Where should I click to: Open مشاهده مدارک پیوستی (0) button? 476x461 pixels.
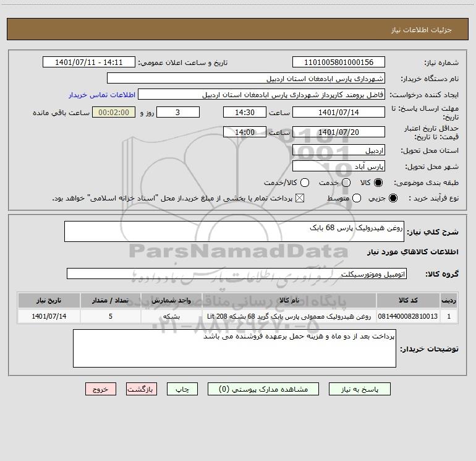coord(263,389)
